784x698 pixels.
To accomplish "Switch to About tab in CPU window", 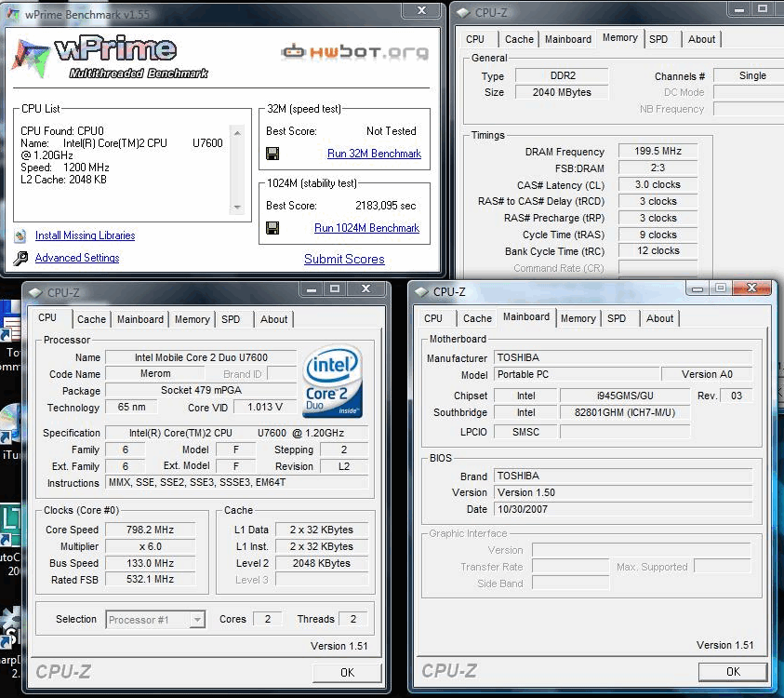I will click(273, 319).
